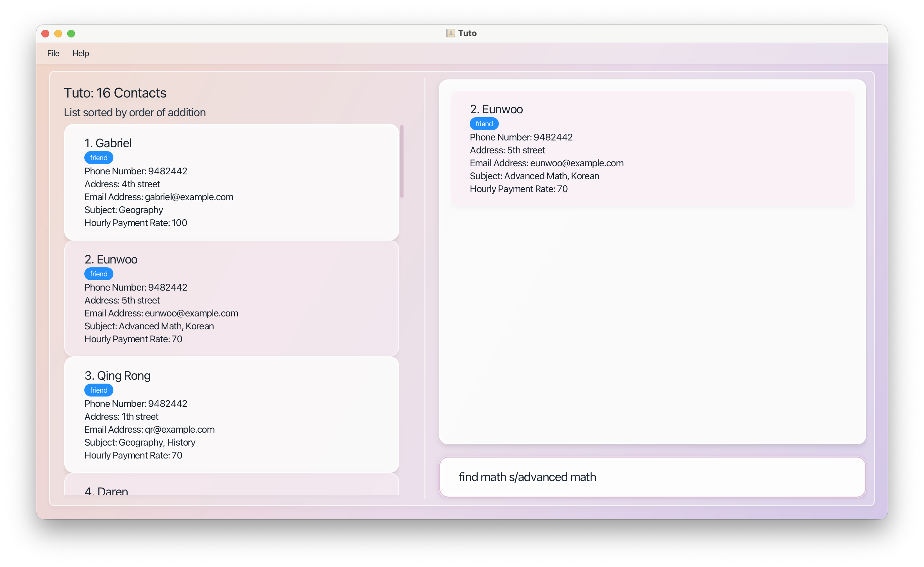Click the 'Tuto: 16 Contacts' heading

point(115,93)
